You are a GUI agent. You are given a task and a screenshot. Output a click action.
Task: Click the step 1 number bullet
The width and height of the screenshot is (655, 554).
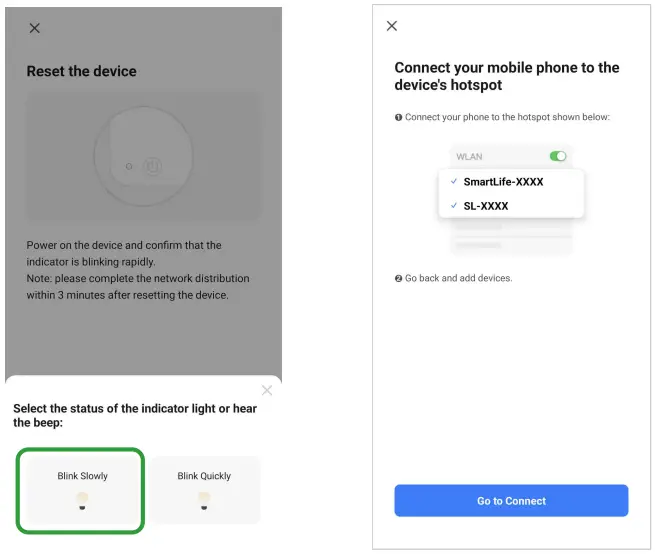pos(398,117)
